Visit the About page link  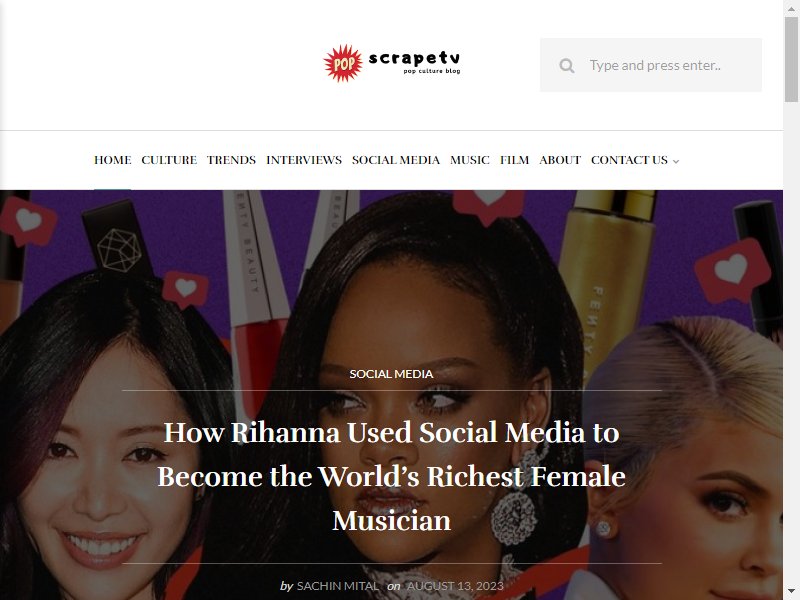[x=560, y=160]
